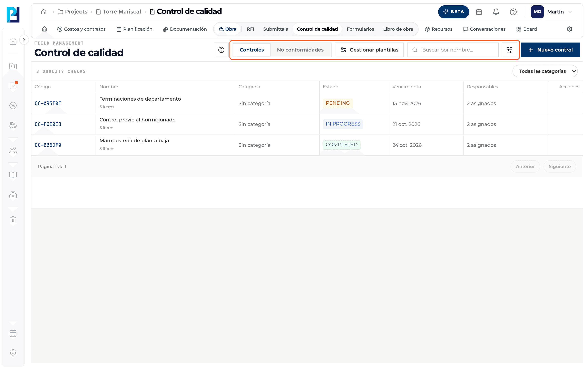588x368 pixels.
Task: Open Recursos section
Action: tap(439, 29)
